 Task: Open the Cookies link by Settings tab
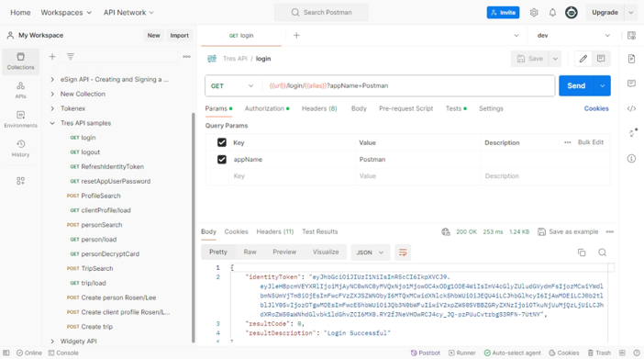coord(596,108)
